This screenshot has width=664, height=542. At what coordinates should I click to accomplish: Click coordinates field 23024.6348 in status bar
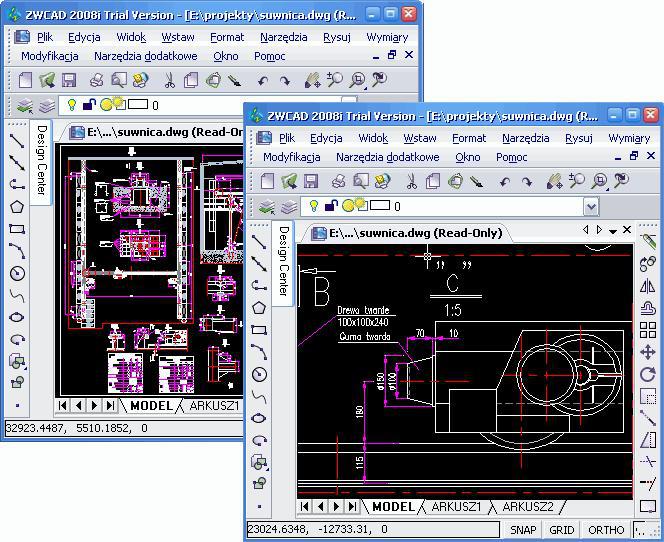click(x=373, y=529)
